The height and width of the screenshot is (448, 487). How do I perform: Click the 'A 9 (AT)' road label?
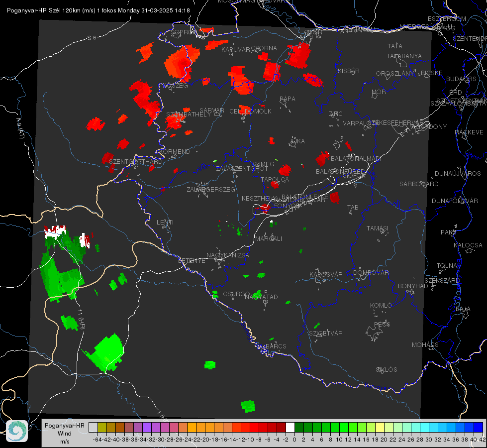click(20, 128)
